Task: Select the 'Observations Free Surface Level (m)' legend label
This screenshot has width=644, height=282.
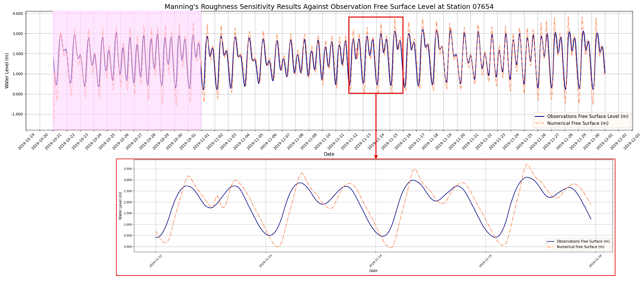Action: pos(588,116)
